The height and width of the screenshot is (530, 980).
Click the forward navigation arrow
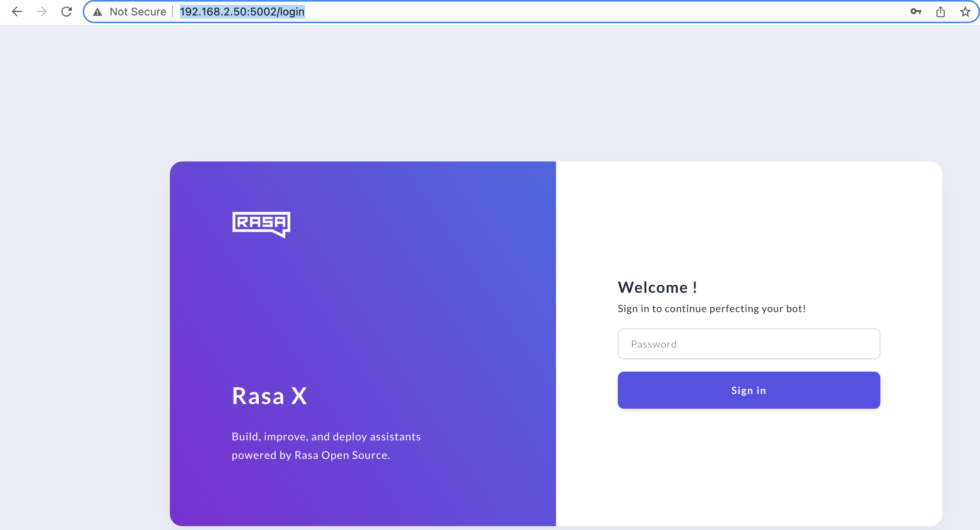[x=41, y=12]
